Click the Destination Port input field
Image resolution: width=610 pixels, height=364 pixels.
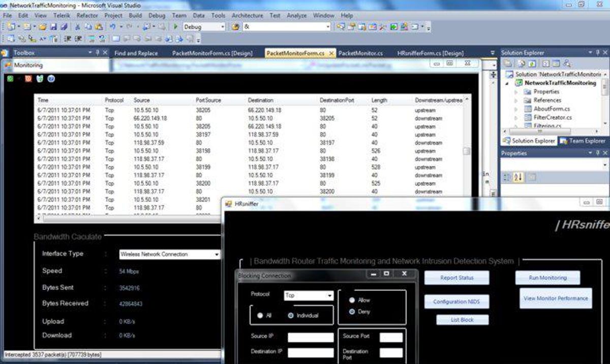(x=391, y=353)
